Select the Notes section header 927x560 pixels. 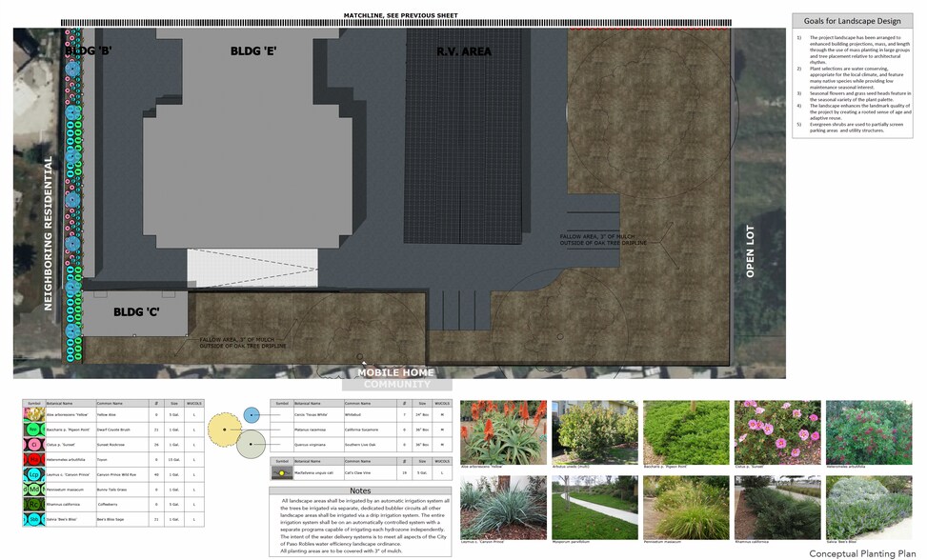(x=361, y=490)
